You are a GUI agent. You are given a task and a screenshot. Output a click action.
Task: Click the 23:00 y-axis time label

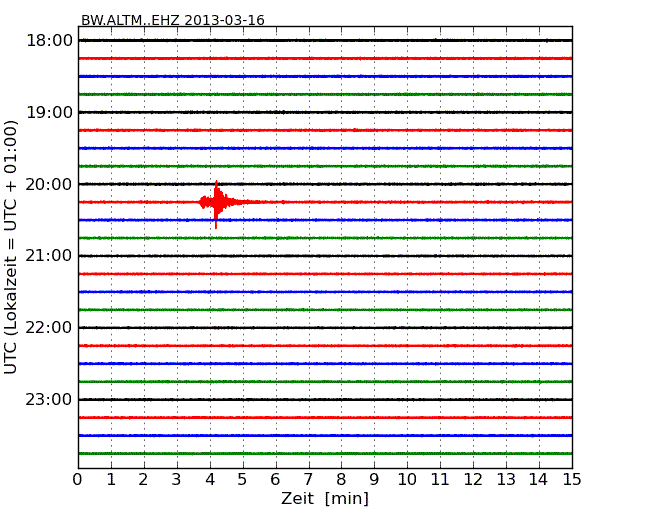coord(49,399)
